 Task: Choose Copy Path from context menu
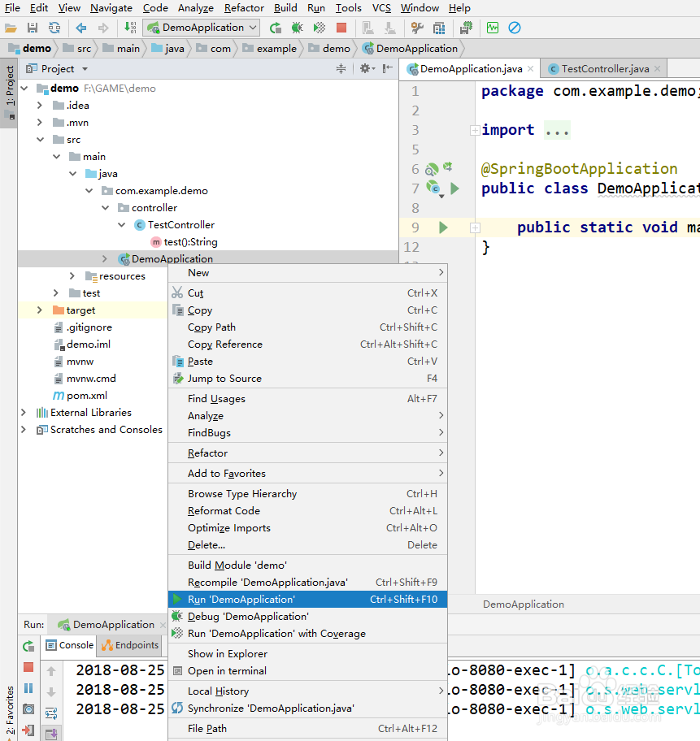coord(307,327)
